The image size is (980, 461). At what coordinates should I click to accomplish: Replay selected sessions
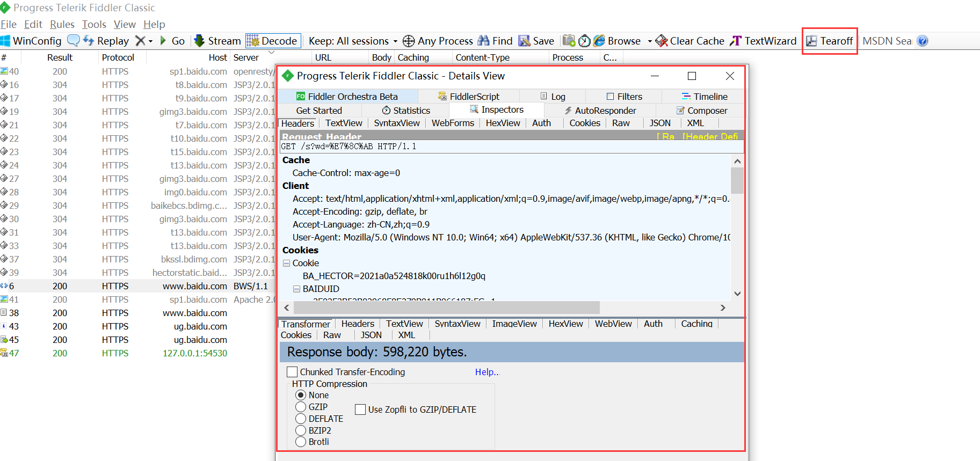point(106,41)
